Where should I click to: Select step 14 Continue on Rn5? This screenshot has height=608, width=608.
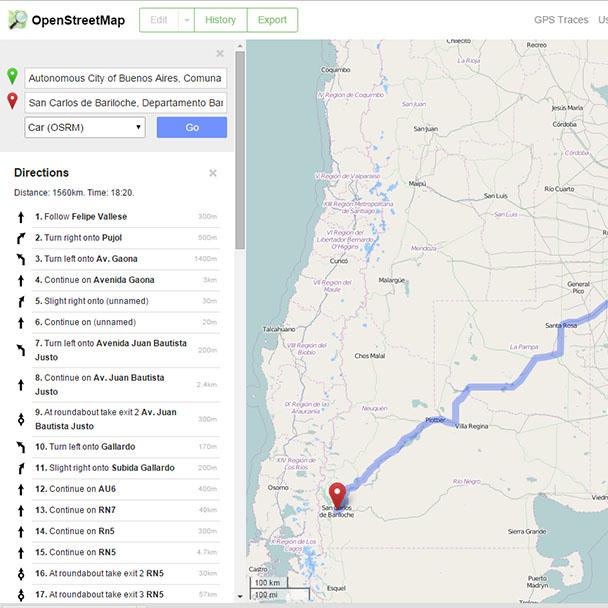[x=126, y=532]
